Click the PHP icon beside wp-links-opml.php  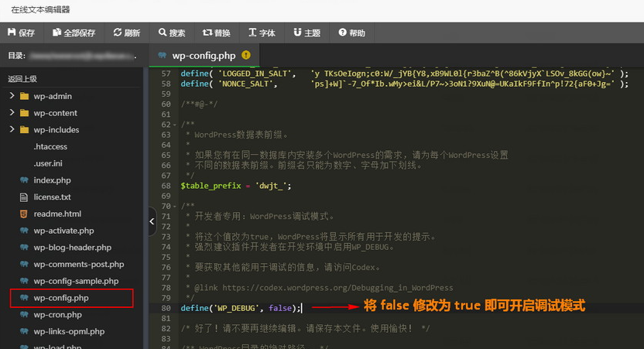tap(24, 331)
